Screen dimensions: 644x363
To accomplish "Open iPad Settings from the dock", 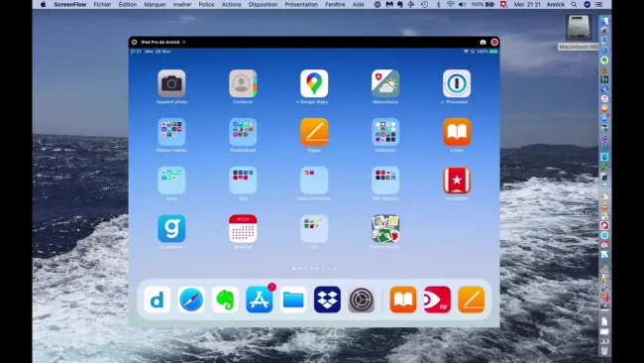I will pyautogui.click(x=362, y=300).
